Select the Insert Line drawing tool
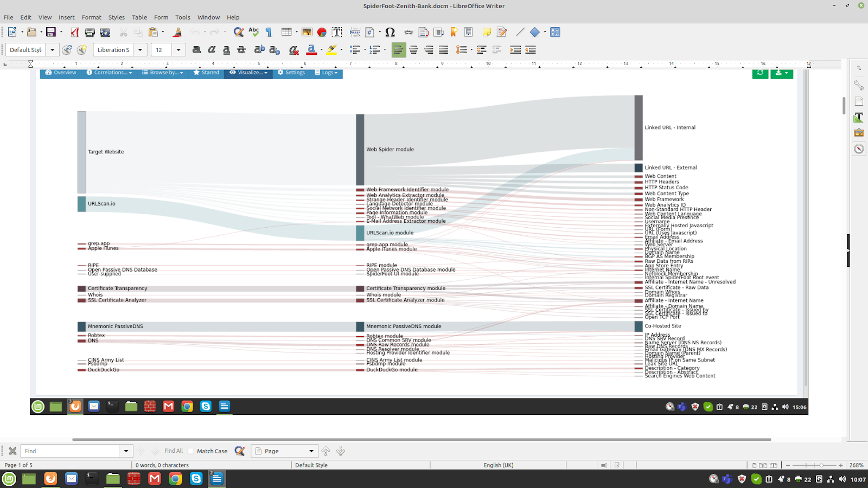 pyautogui.click(x=520, y=32)
